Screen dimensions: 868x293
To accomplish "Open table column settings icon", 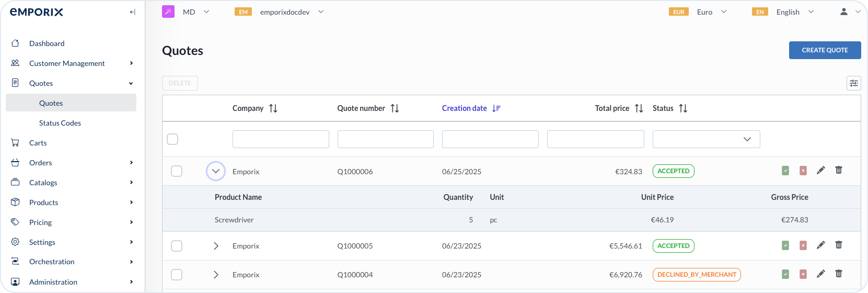I will tap(853, 83).
